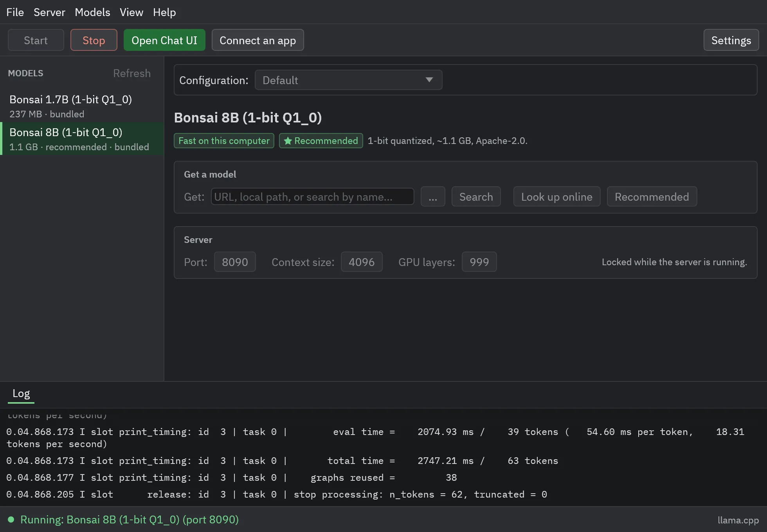Viewport: 767px width, 532px height.
Task: Select Bonsai 1.7B model in sidebar
Action: 82,106
